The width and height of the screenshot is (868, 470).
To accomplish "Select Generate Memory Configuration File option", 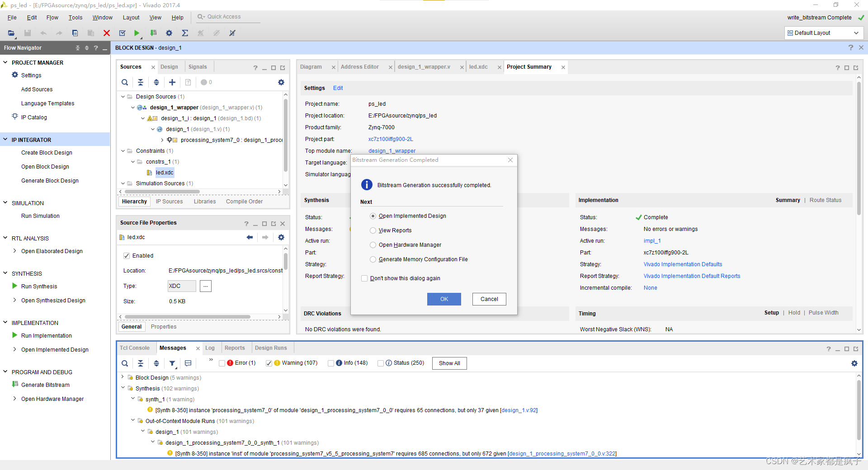I will coord(373,259).
